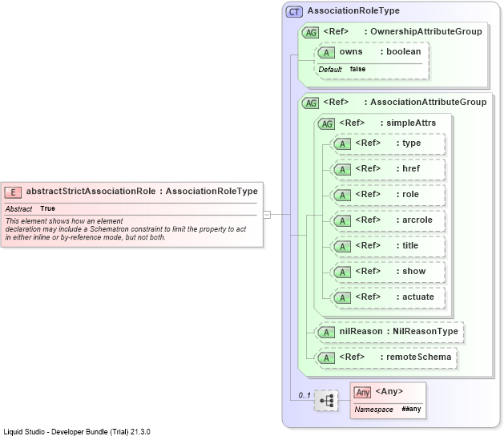Click the A icon of show attribute

[342, 272]
